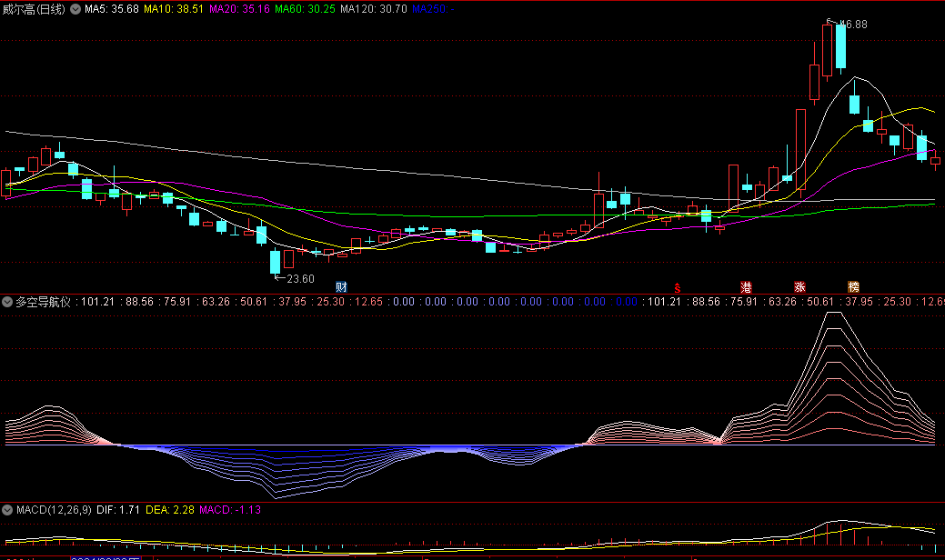This screenshot has width=945, height=560.
Task: Expand the MACD indicator dropdown arrow
Action: point(7,510)
